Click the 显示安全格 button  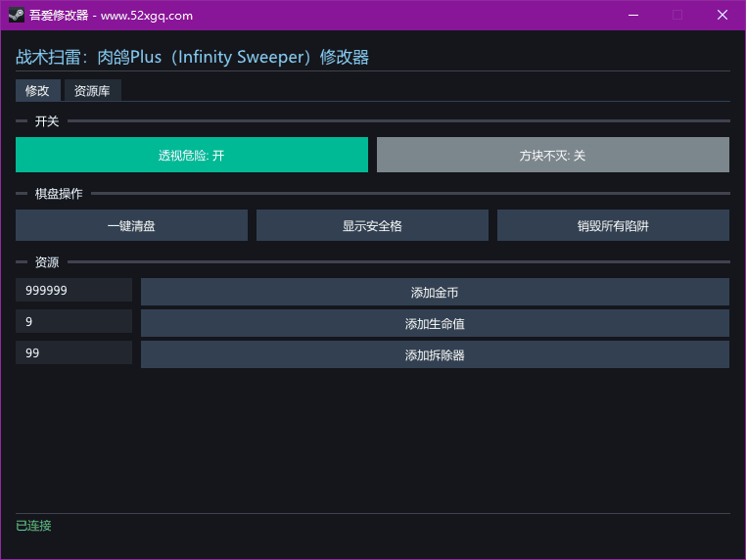coord(372,225)
